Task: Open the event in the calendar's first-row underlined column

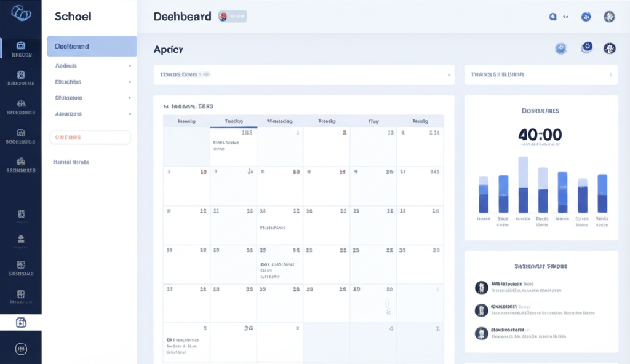Action: [226, 145]
